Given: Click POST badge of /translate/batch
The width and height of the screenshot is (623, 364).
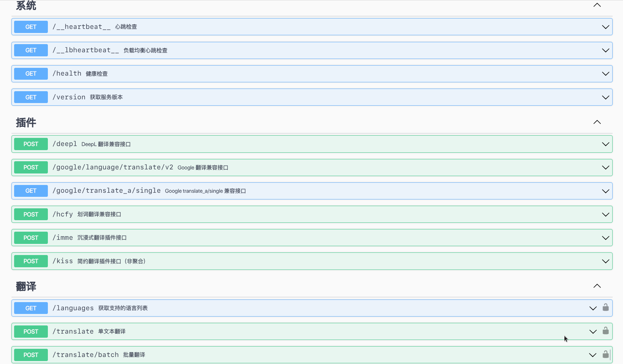Looking at the screenshot, I should pyautogui.click(x=31, y=355).
